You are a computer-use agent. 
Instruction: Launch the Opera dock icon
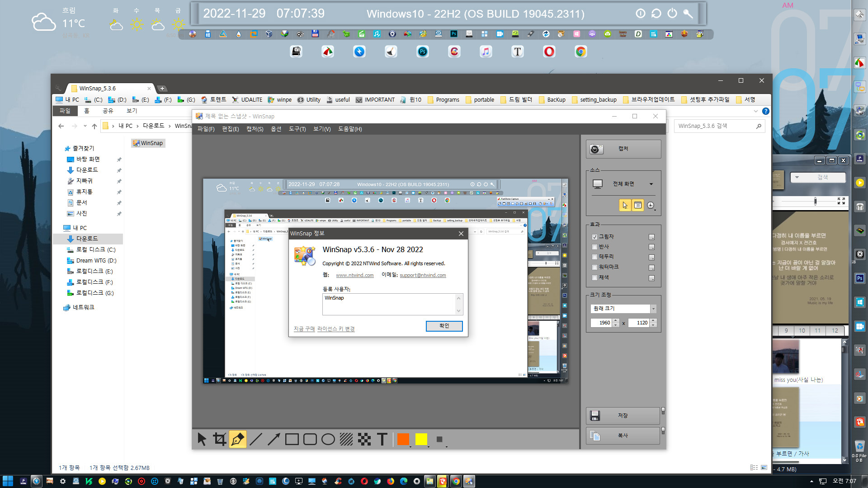coord(549,52)
